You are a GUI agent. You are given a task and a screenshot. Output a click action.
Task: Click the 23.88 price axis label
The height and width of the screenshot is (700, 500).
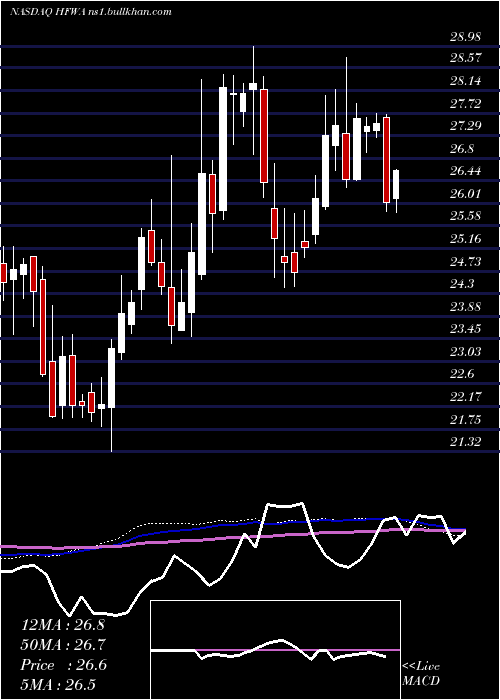(x=465, y=307)
